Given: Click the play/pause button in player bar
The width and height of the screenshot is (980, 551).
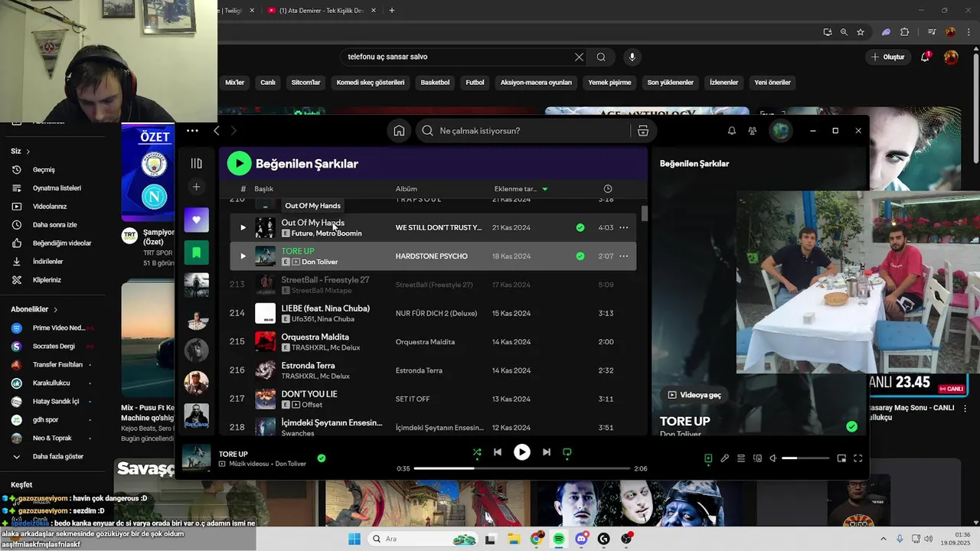Looking at the screenshot, I should coord(522,452).
